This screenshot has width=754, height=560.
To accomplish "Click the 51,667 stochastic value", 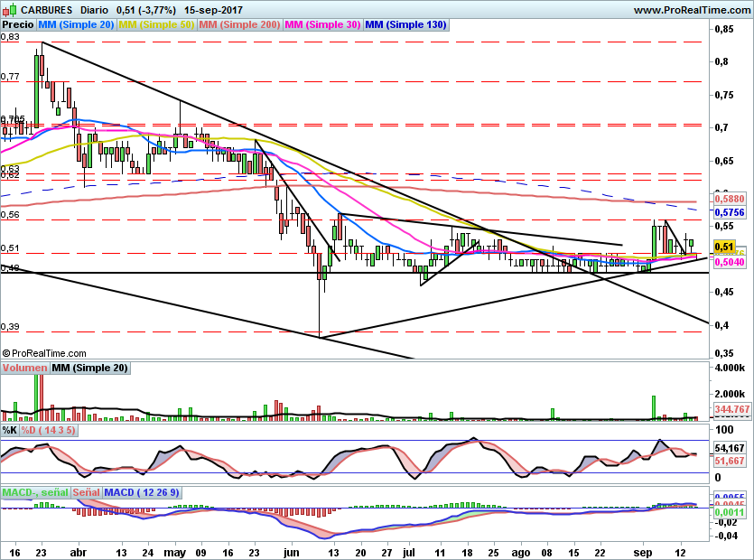I will 729,461.
